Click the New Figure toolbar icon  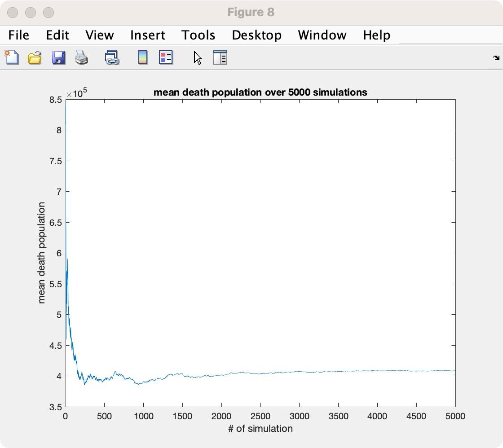click(x=12, y=57)
